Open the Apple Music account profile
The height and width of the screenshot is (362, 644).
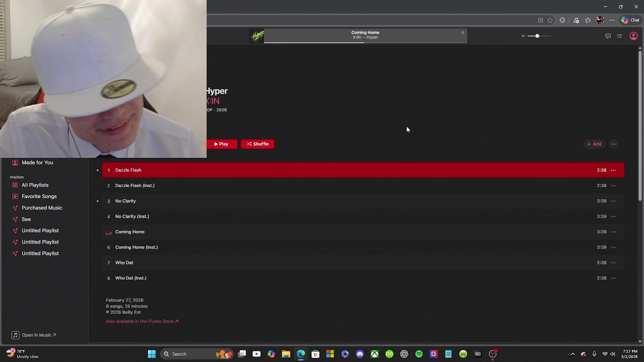[x=633, y=36]
